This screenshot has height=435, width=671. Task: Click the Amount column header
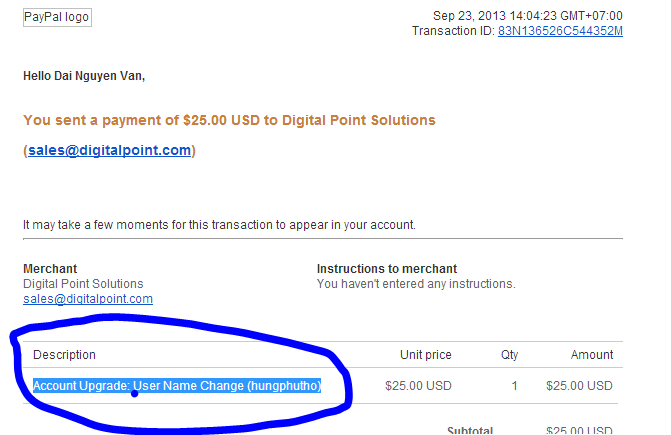(592, 355)
